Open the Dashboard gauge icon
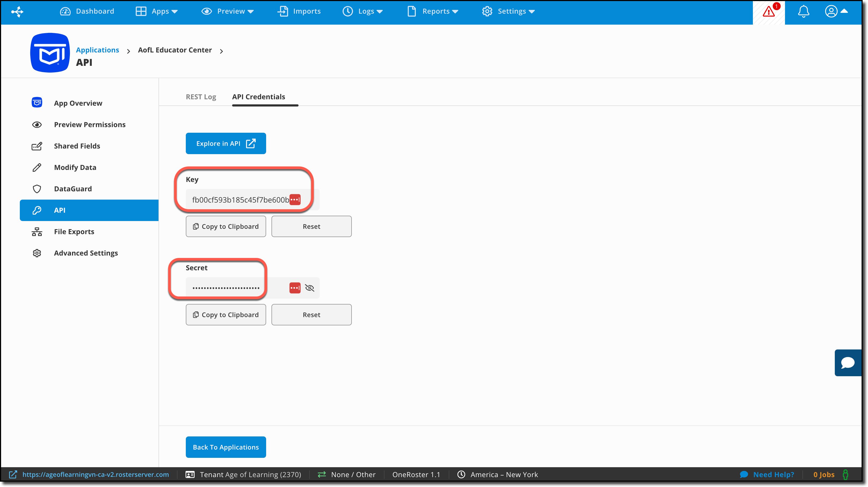Image resolution: width=868 pixels, height=487 pixels. 65,12
